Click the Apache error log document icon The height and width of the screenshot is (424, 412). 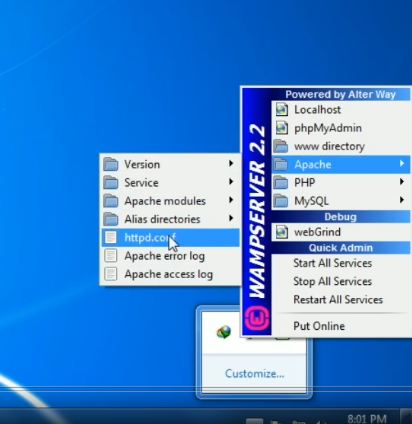coord(111,256)
